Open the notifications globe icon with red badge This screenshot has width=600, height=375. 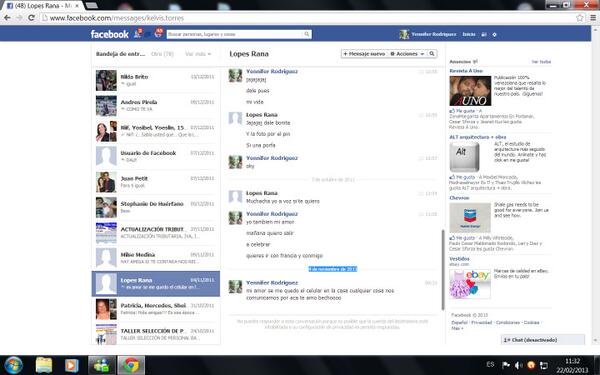click(158, 34)
